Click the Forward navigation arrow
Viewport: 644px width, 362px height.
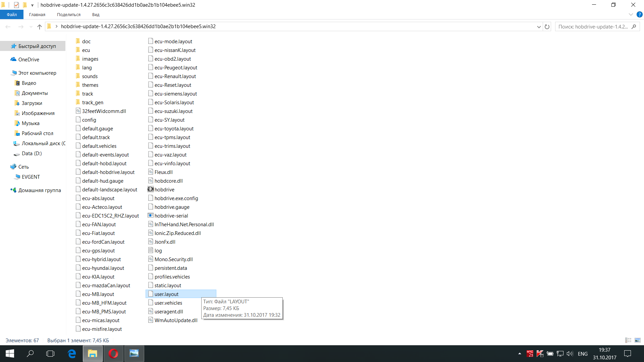21,27
